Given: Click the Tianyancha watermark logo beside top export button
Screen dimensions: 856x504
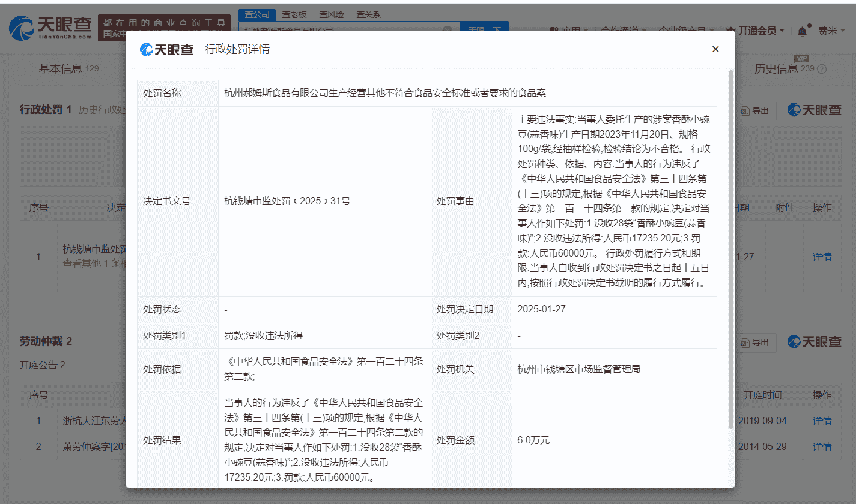Looking at the screenshot, I should pos(814,111).
